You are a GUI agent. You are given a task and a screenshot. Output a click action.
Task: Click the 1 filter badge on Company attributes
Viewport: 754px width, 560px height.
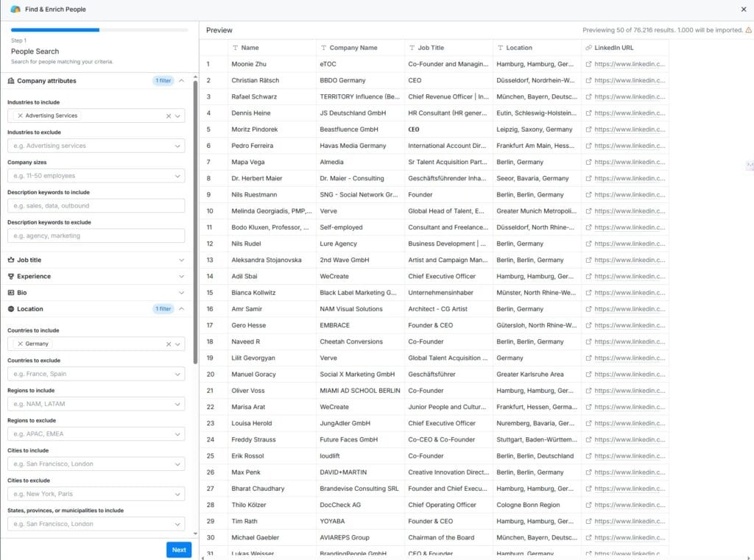(x=163, y=81)
